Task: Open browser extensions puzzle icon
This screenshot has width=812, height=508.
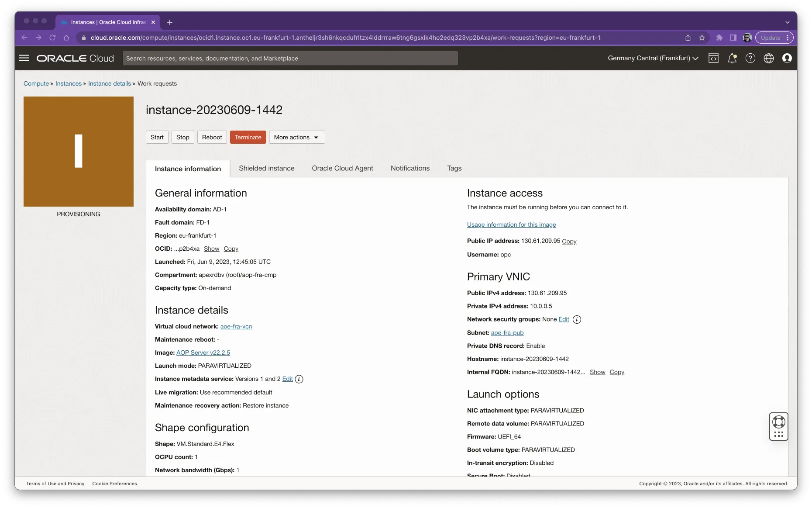Action: 719,38
